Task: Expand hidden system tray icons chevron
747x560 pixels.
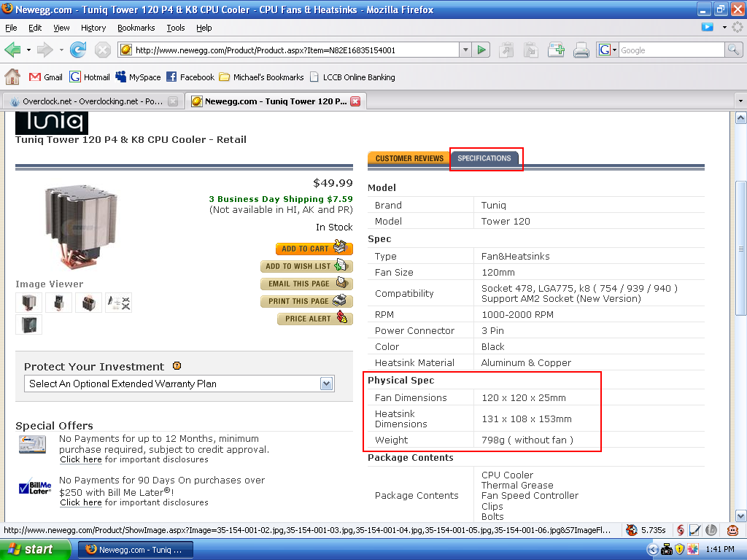Action: [653, 550]
